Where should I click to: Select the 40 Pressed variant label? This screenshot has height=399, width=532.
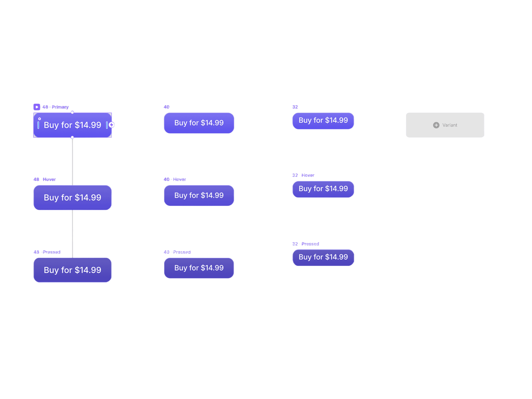(177, 252)
